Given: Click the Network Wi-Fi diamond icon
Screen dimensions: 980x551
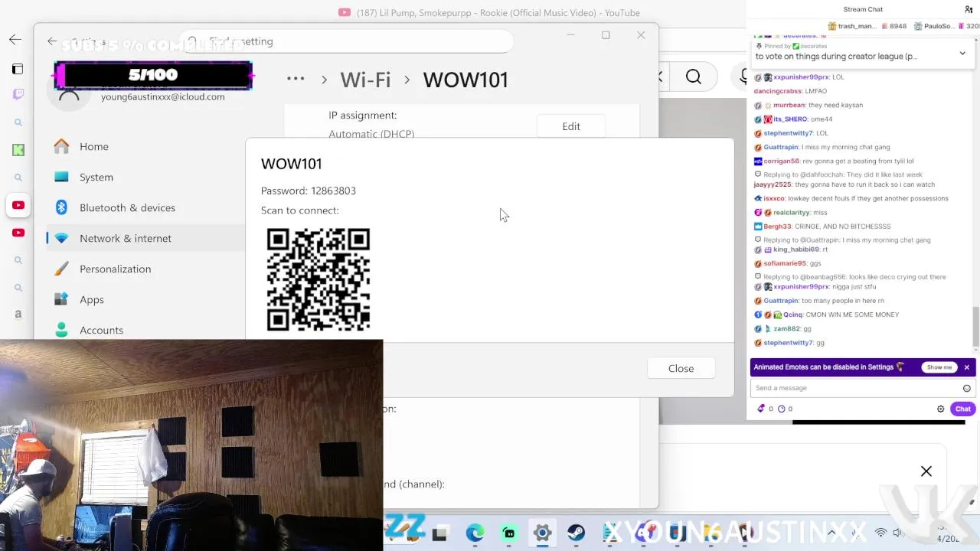Looking at the screenshot, I should 62,238.
